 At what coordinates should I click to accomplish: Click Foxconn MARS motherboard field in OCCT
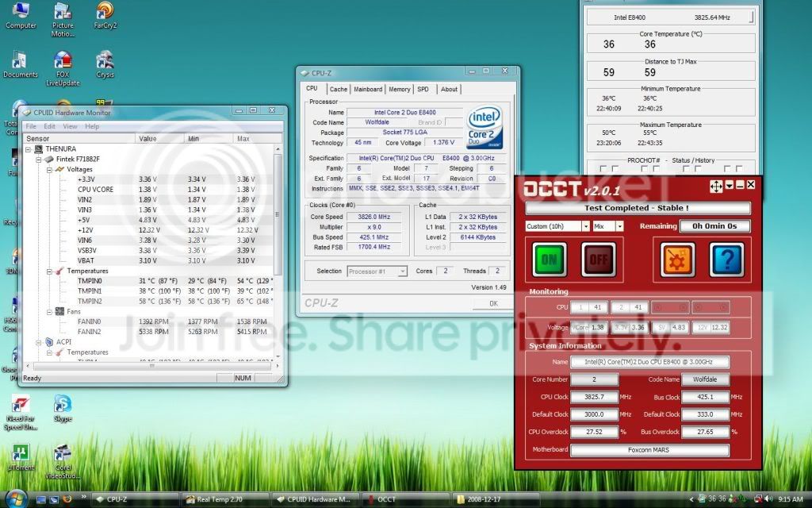tap(649, 450)
